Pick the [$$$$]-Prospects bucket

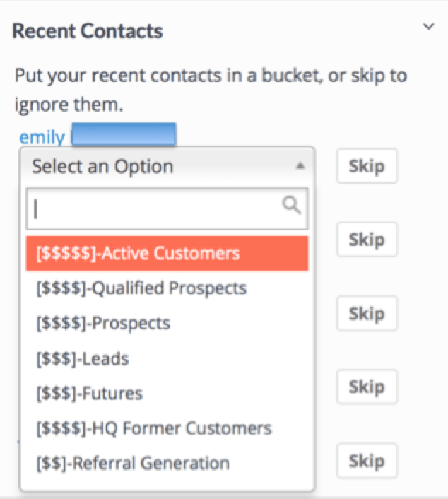pos(167,323)
